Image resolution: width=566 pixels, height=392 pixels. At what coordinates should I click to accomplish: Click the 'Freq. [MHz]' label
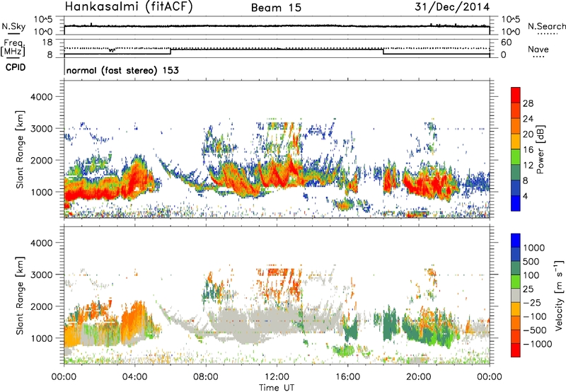13,48
